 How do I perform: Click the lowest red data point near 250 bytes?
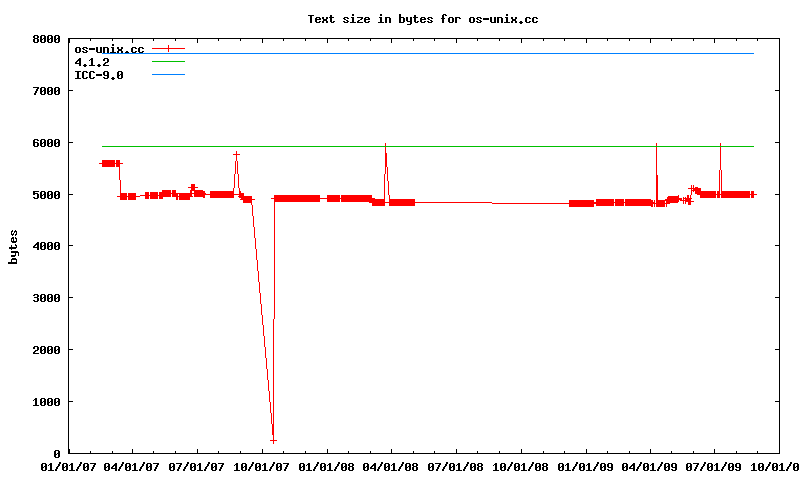coord(273,441)
